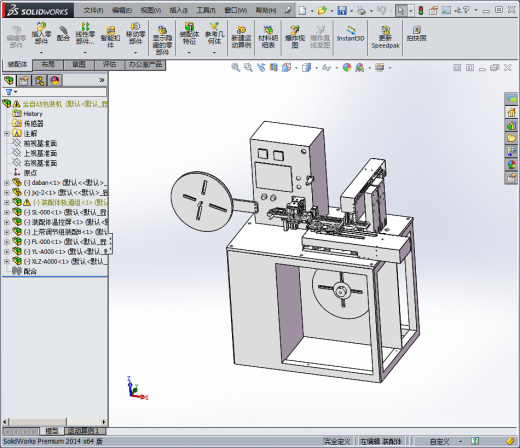
Task: Click the 更新 Speedpak button
Action: (x=385, y=37)
